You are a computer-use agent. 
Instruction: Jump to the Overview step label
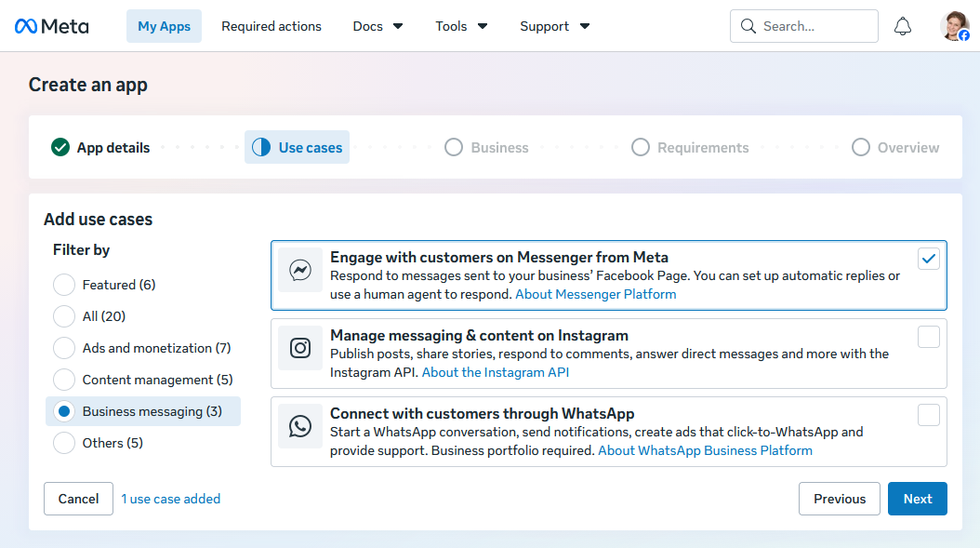pos(908,148)
